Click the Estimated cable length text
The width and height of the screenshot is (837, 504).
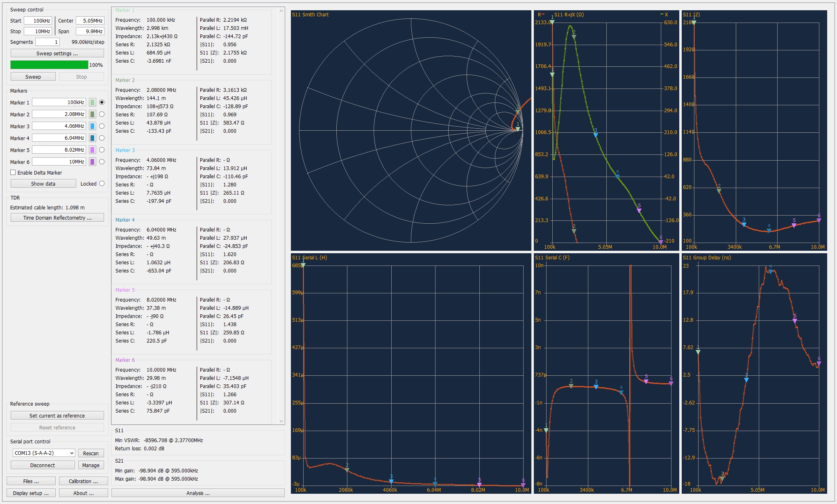(x=48, y=207)
